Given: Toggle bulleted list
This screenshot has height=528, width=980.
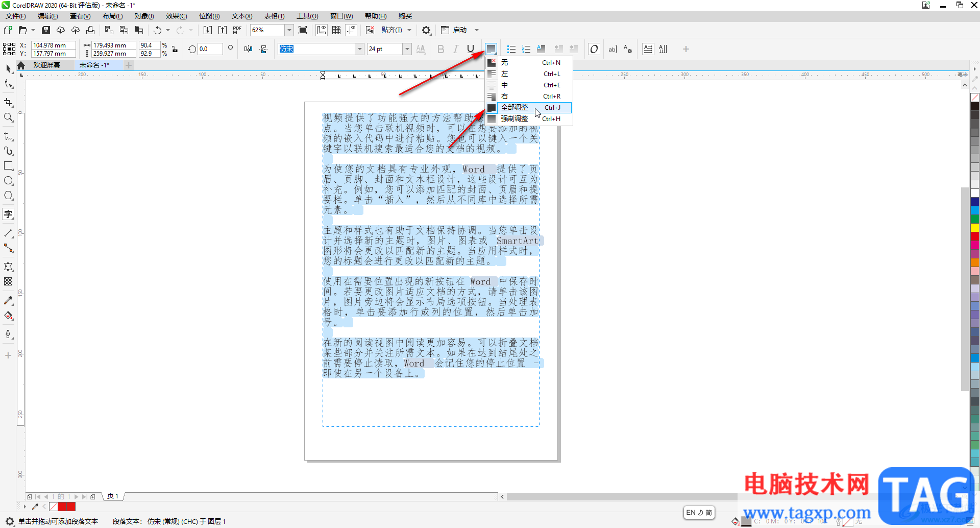Looking at the screenshot, I should (x=511, y=49).
